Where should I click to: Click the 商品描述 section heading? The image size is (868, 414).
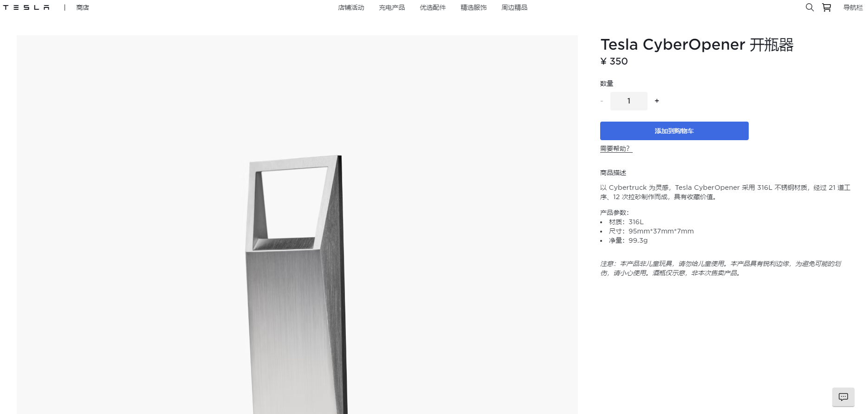(613, 173)
